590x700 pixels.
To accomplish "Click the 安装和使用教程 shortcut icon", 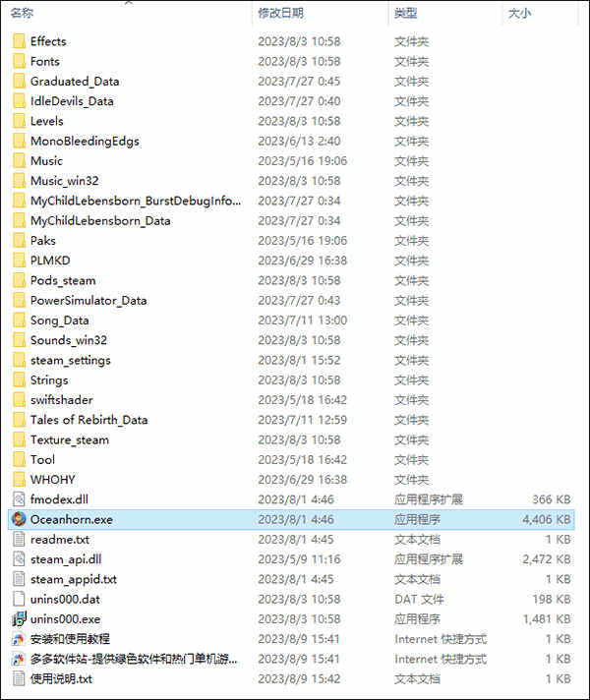I will pos(19,639).
